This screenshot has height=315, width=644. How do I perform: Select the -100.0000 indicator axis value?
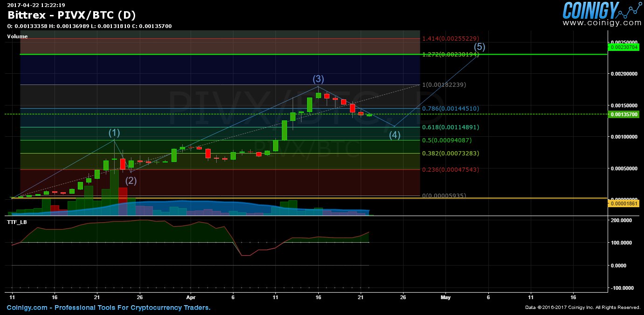[623, 288]
